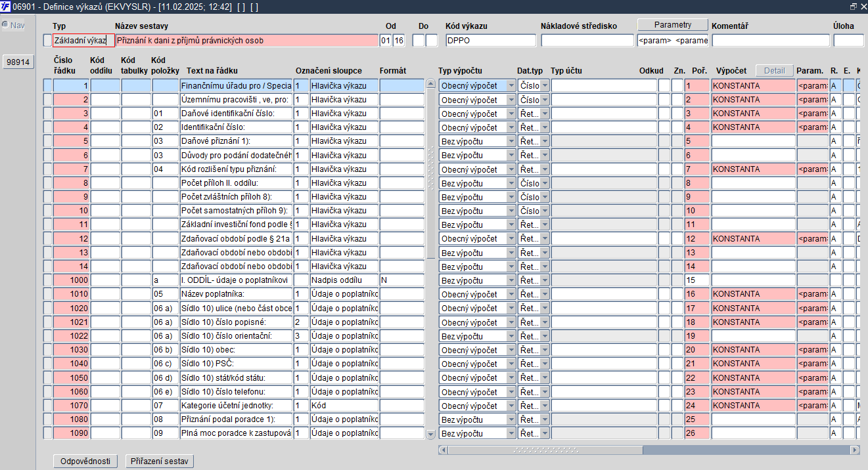Click the row number 1070 cell
Screen dimensions: 868x470
click(71, 406)
